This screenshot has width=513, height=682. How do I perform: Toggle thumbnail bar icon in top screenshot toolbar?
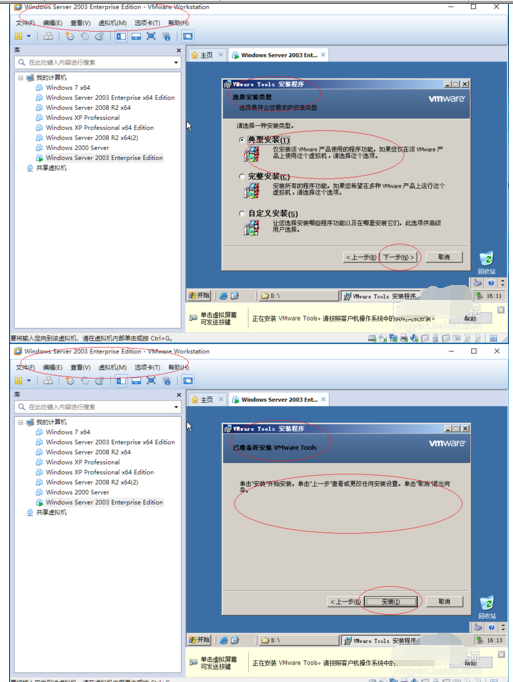(136, 37)
